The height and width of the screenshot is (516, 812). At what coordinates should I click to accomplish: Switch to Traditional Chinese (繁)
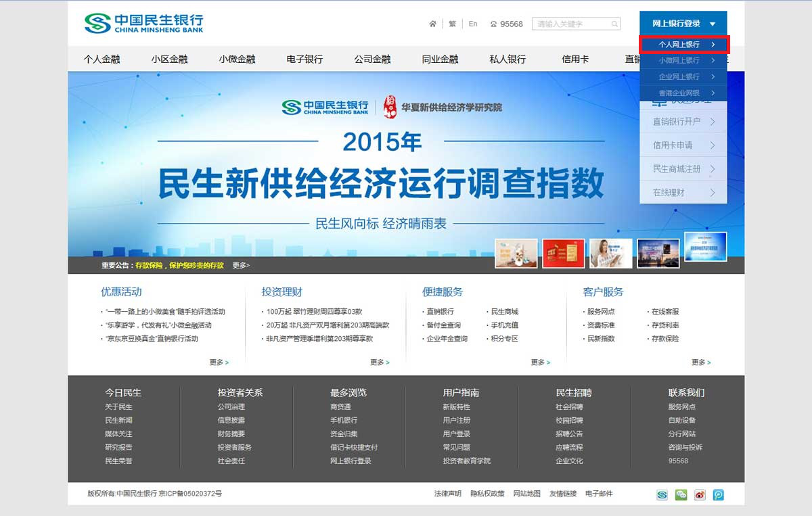(x=452, y=24)
